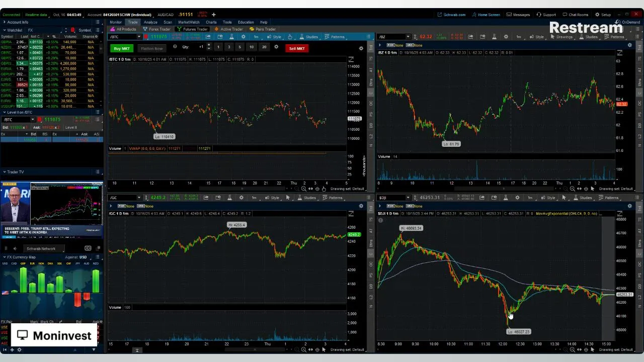The image size is (644, 362).
Task: Open Trader TV gadget menu icon
Action: click(x=98, y=172)
